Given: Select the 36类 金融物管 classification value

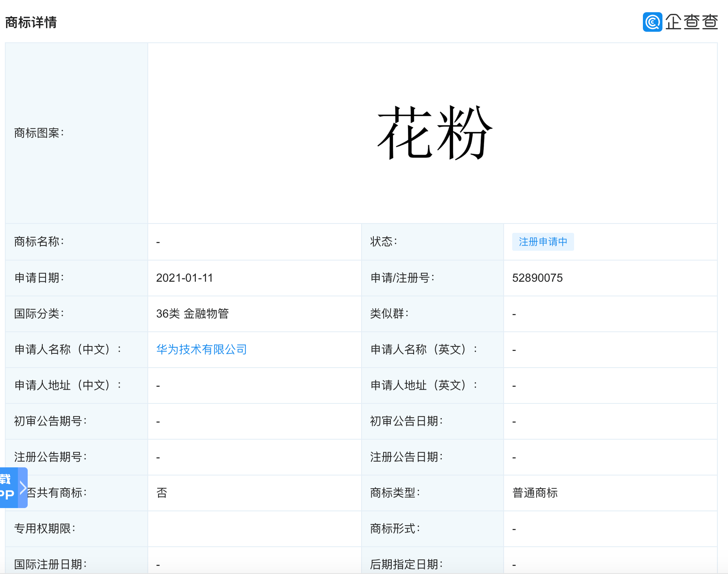Looking at the screenshot, I should pyautogui.click(x=193, y=314).
